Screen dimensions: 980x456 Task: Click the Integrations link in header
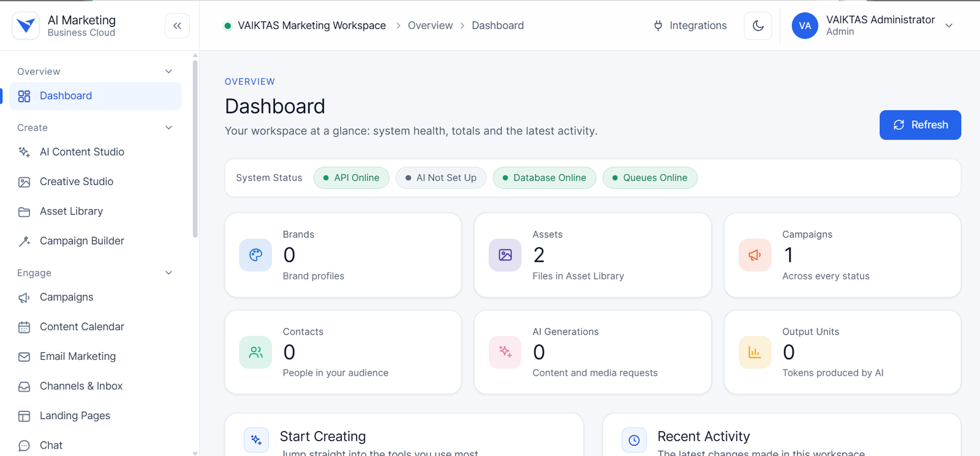coord(690,26)
